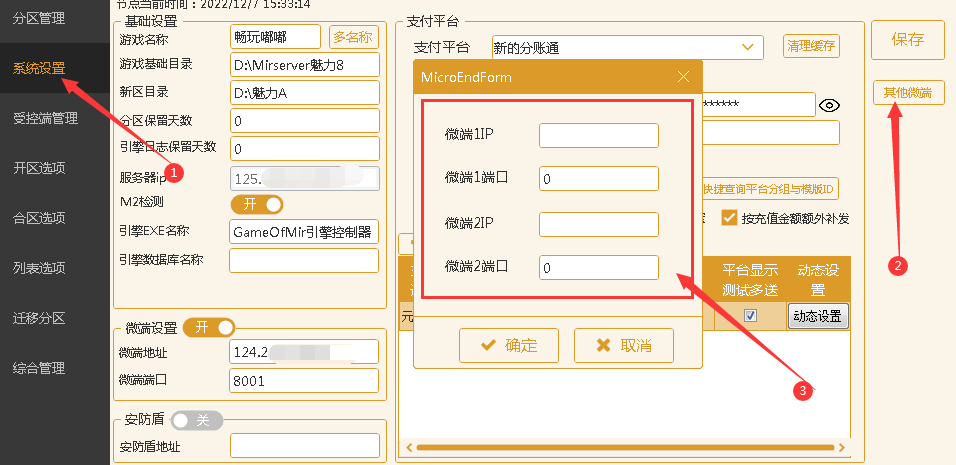Go to 受控端管理 section

click(45, 119)
